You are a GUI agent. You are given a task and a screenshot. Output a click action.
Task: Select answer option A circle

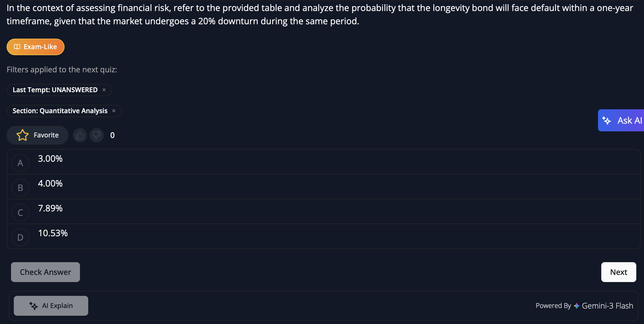point(20,163)
